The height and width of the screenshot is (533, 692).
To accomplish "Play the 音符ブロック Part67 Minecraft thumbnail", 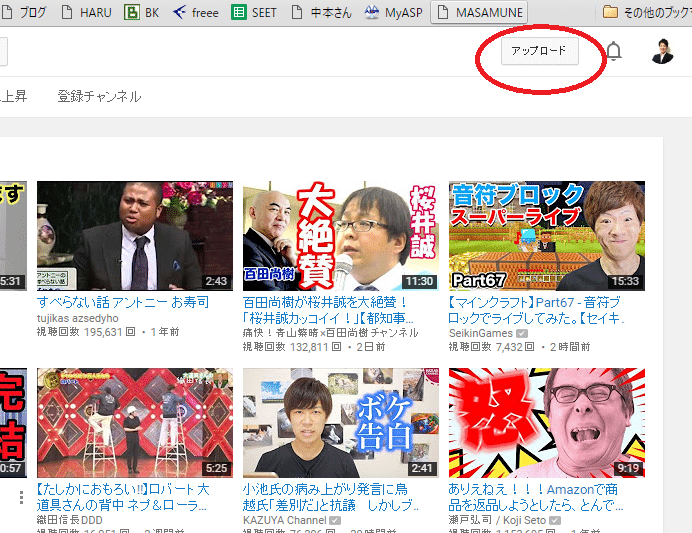I will 547,236.
